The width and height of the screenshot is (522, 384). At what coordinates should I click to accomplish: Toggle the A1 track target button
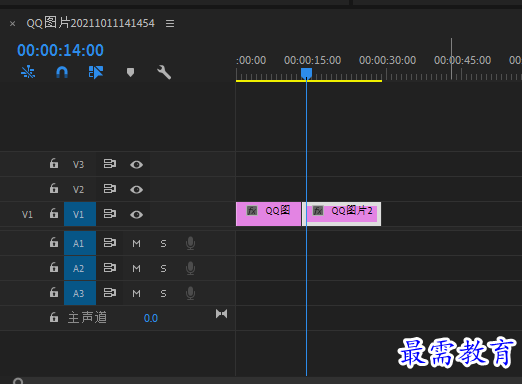80,243
